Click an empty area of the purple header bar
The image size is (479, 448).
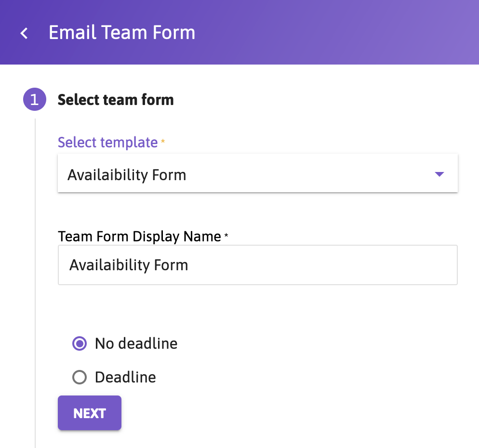[x=337, y=33]
